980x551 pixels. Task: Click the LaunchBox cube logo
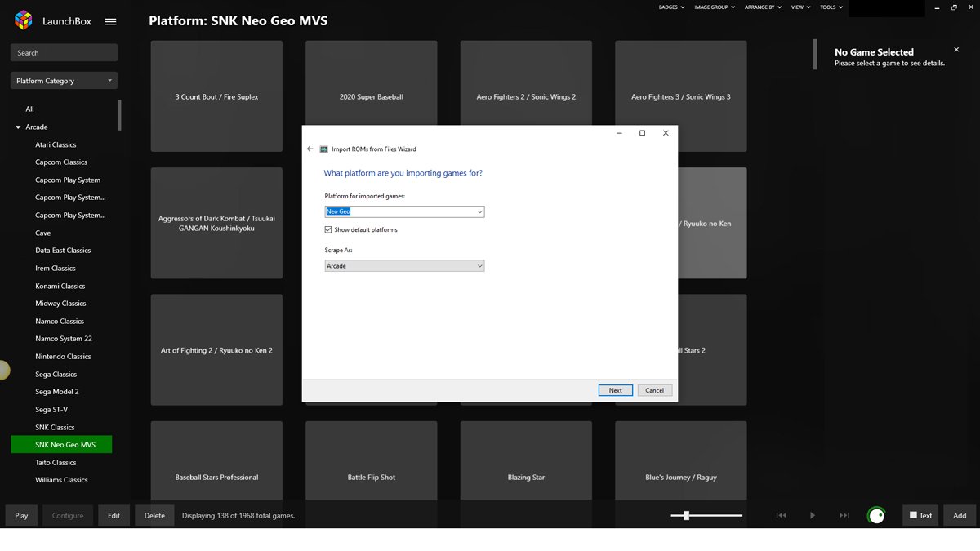(24, 20)
